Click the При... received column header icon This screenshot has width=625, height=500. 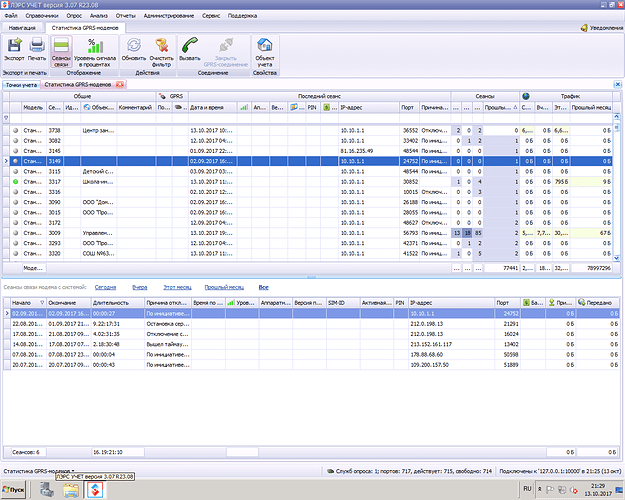coord(551,303)
